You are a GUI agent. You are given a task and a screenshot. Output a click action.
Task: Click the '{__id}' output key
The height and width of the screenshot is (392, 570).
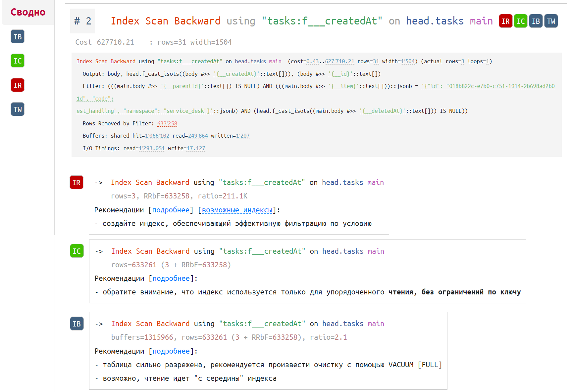tap(341, 74)
